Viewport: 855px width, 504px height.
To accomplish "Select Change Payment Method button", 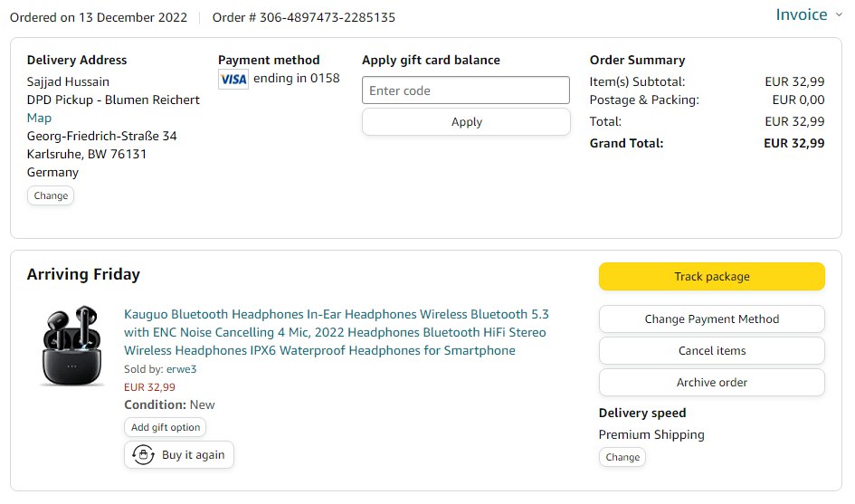I will (x=711, y=319).
